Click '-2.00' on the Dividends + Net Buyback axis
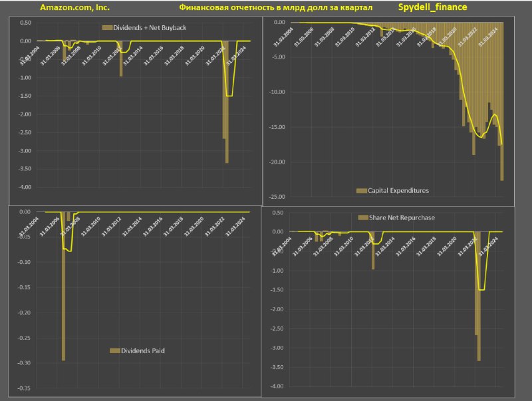The height and width of the screenshot is (401, 532). pyautogui.click(x=25, y=114)
